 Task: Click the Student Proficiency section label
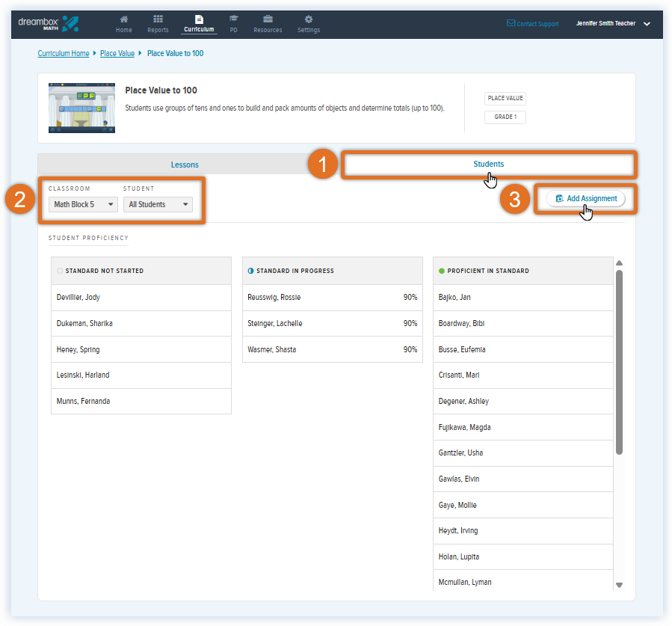pos(88,238)
